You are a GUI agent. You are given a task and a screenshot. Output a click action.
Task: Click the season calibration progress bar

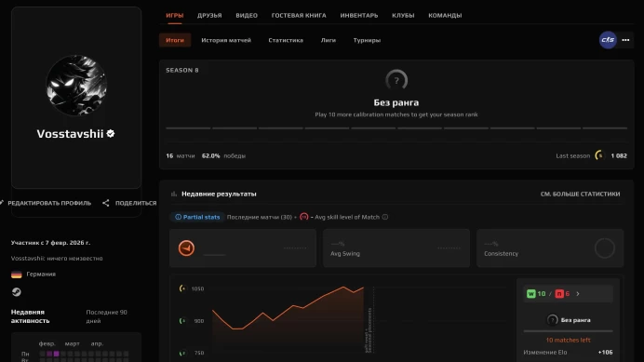396,128
